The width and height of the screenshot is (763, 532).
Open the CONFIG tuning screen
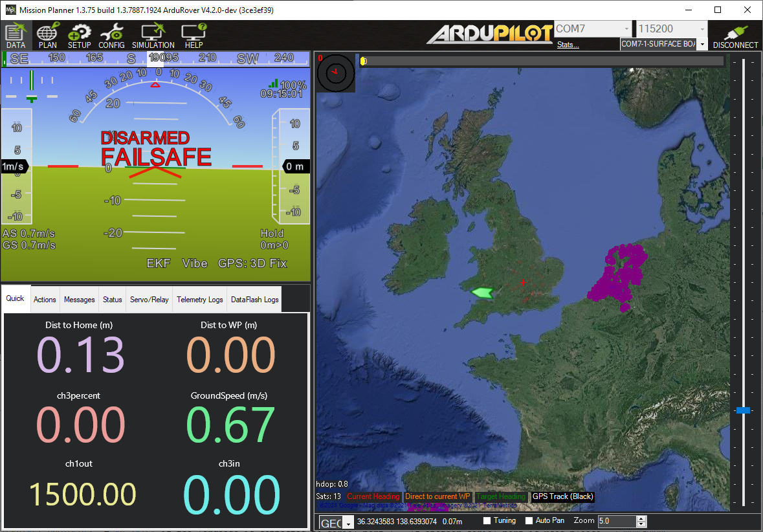click(111, 35)
